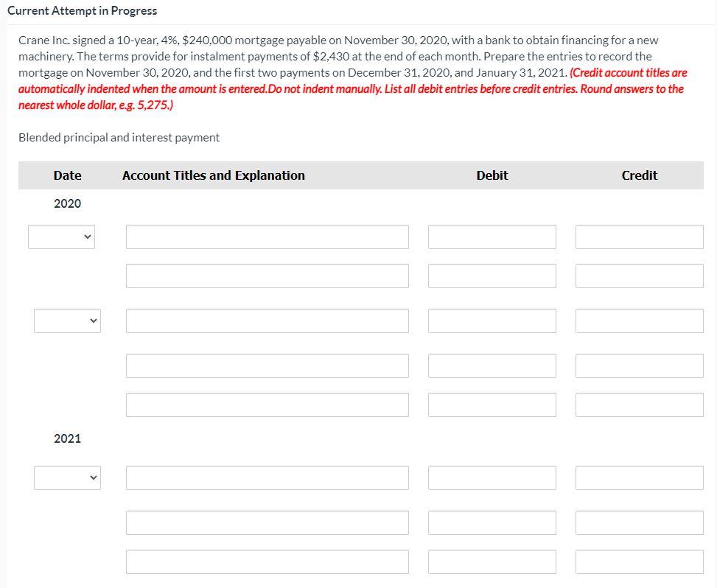Screen dimensions: 717x588
Task: Click fifth account title field under 2020
Action: 267,405
